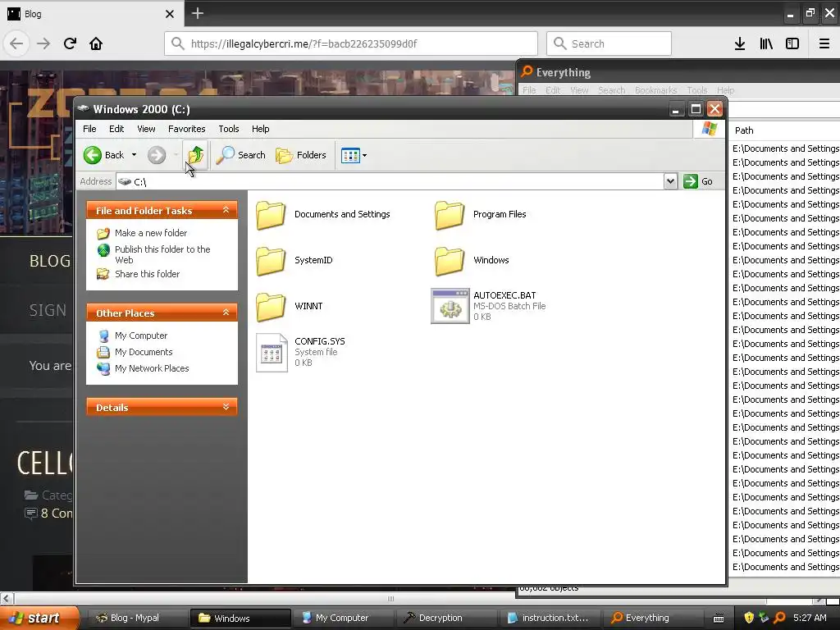Click the Everything magnifier tray icon
Image resolution: width=840 pixels, height=630 pixels.
[x=779, y=618]
